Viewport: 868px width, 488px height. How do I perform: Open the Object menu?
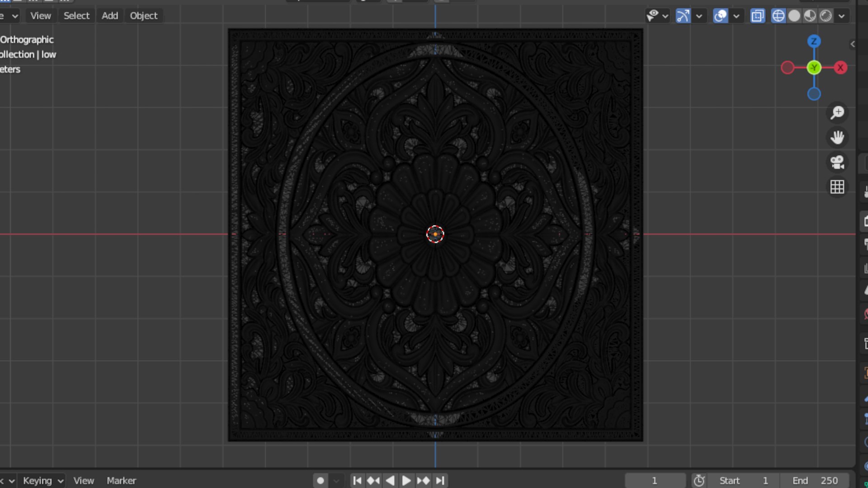pos(144,16)
